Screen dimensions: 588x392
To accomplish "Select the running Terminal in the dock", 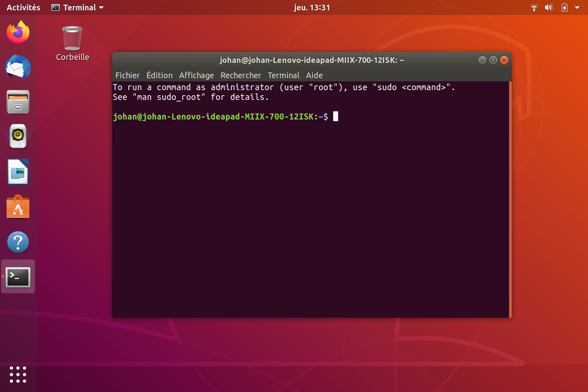I will 18,276.
